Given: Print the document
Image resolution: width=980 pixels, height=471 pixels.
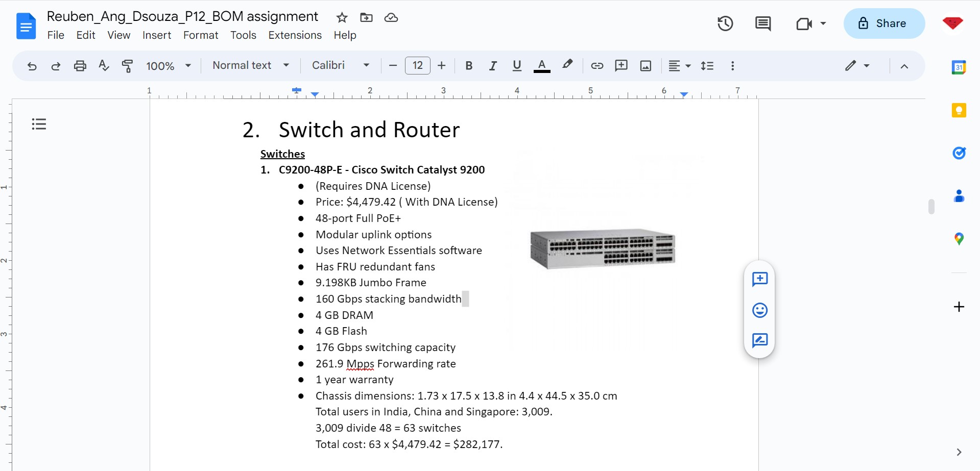Looking at the screenshot, I should 80,66.
